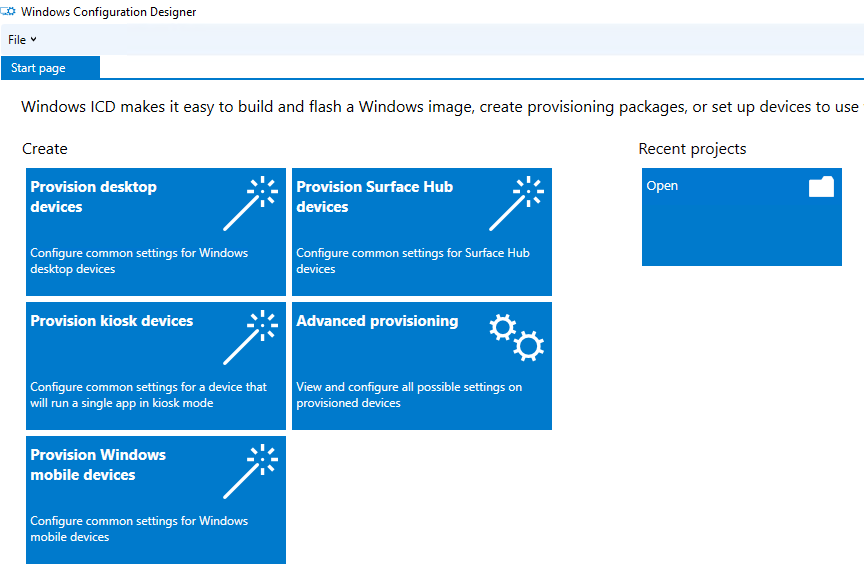Select Provision desktop devices title
Image resolution: width=864 pixels, height=572 pixels.
point(93,197)
